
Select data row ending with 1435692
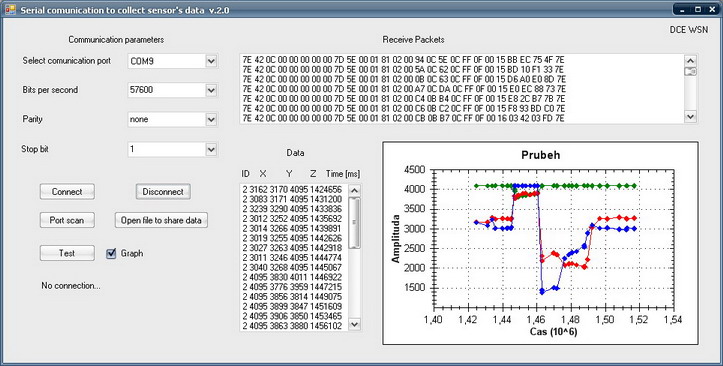[292, 218]
